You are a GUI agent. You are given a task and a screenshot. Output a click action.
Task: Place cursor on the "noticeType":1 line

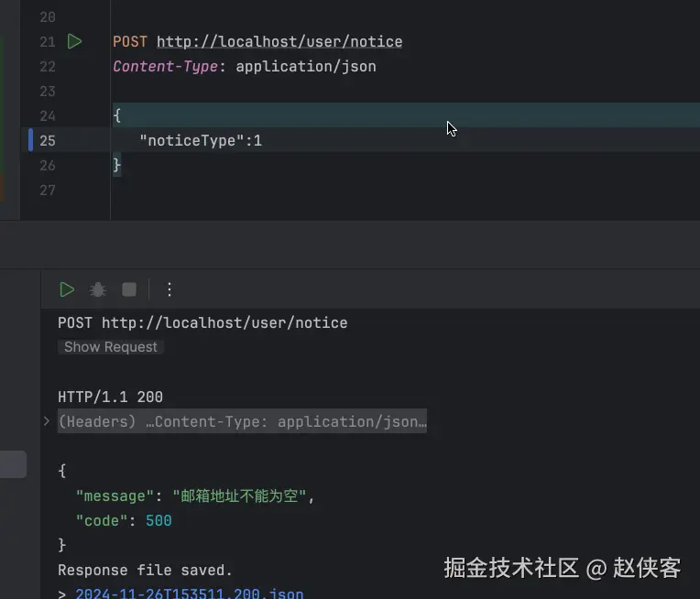(201, 141)
